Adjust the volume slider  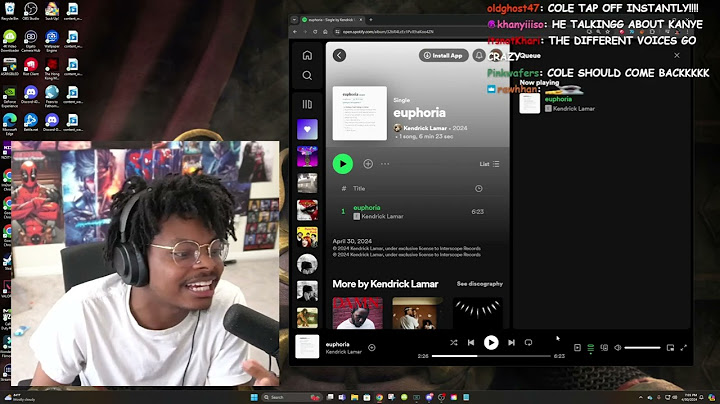click(x=642, y=348)
